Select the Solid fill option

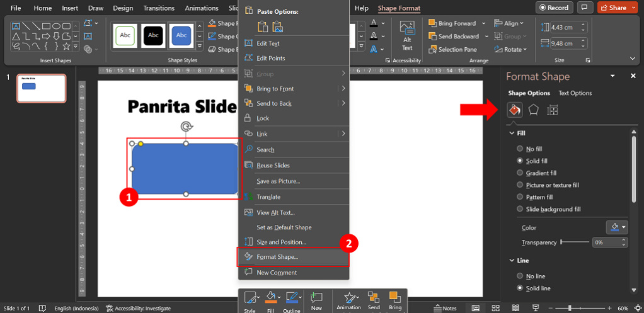532,161
